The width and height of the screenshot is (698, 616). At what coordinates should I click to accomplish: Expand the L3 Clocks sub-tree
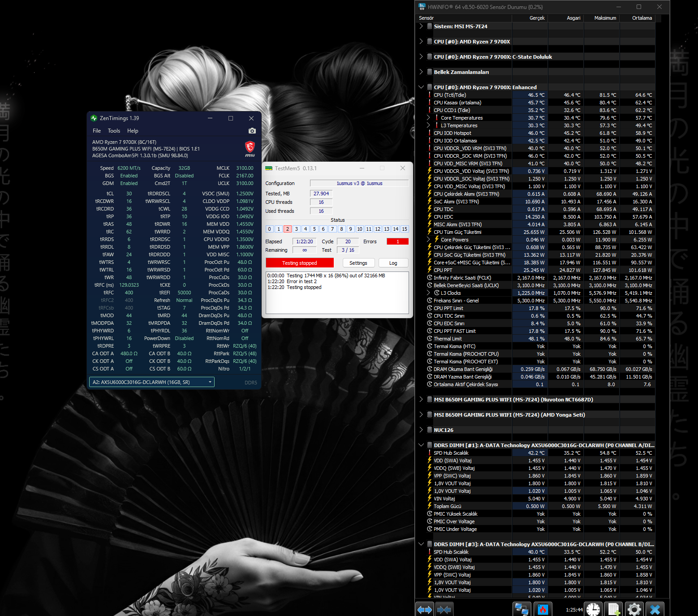tap(428, 293)
